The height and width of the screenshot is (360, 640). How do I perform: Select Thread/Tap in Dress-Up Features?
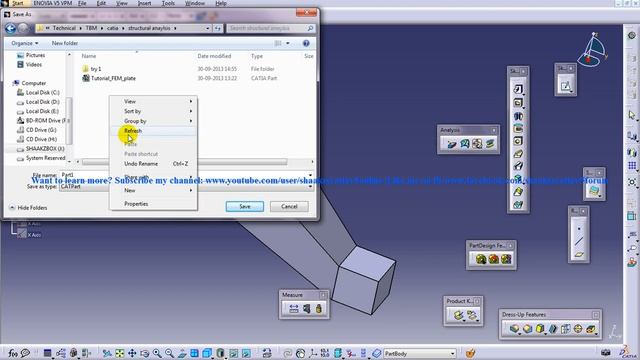578,329
